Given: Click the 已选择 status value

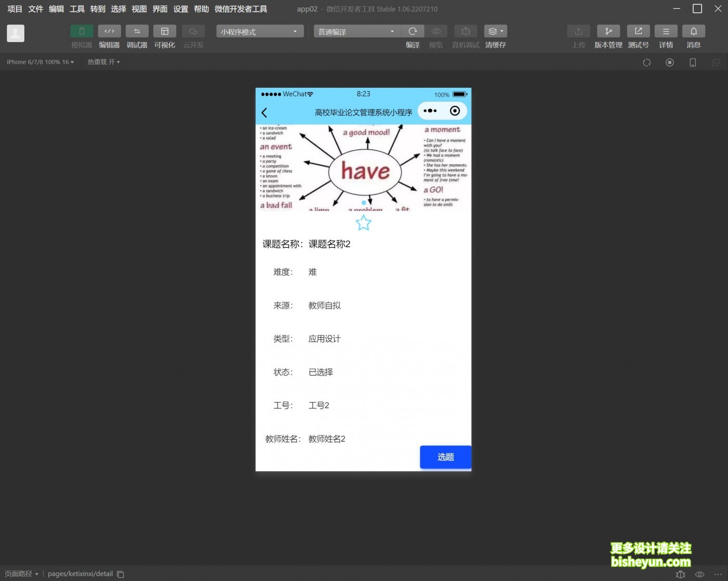Looking at the screenshot, I should 321,372.
